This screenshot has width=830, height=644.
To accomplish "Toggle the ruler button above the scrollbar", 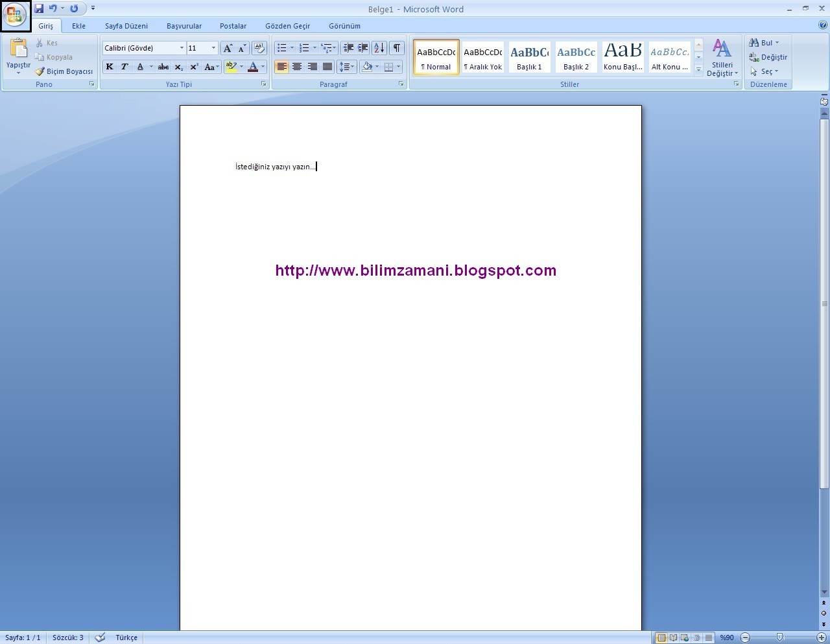I will tap(824, 101).
